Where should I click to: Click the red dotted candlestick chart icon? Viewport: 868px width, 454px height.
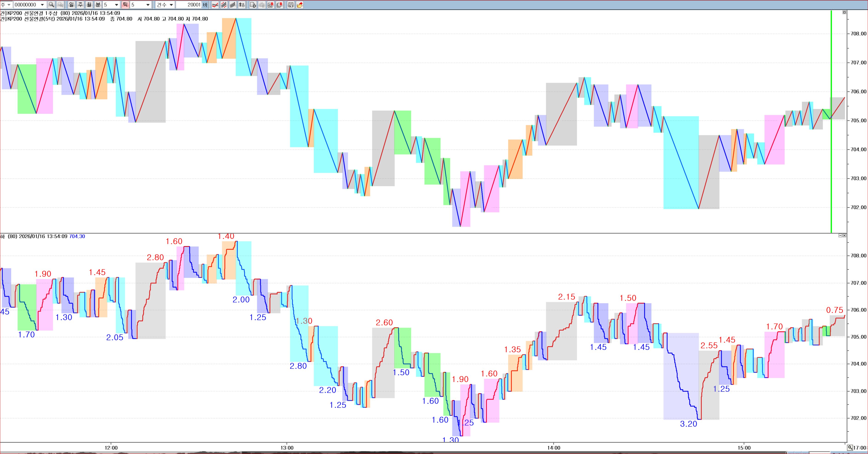coord(224,5)
